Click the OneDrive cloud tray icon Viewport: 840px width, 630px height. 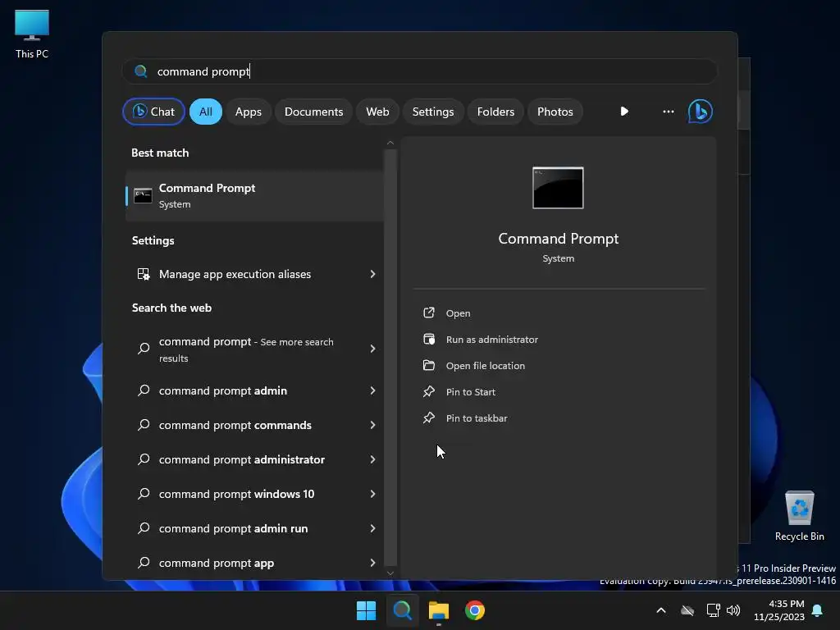(687, 610)
